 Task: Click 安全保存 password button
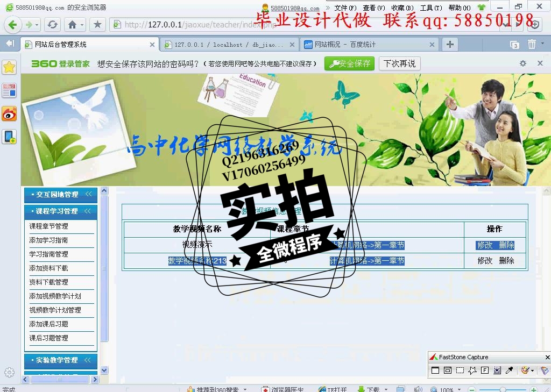[349, 63]
